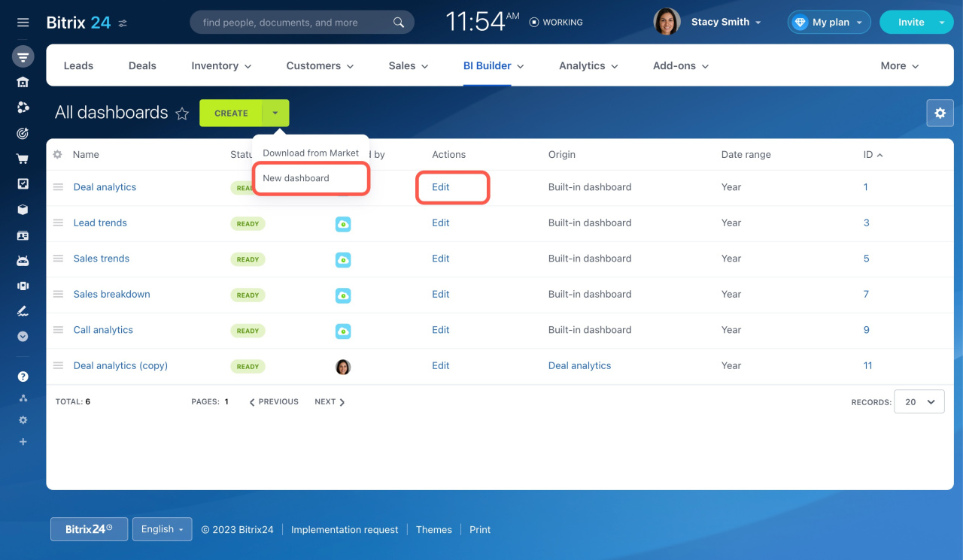Open the Help question mark icon

(x=23, y=375)
